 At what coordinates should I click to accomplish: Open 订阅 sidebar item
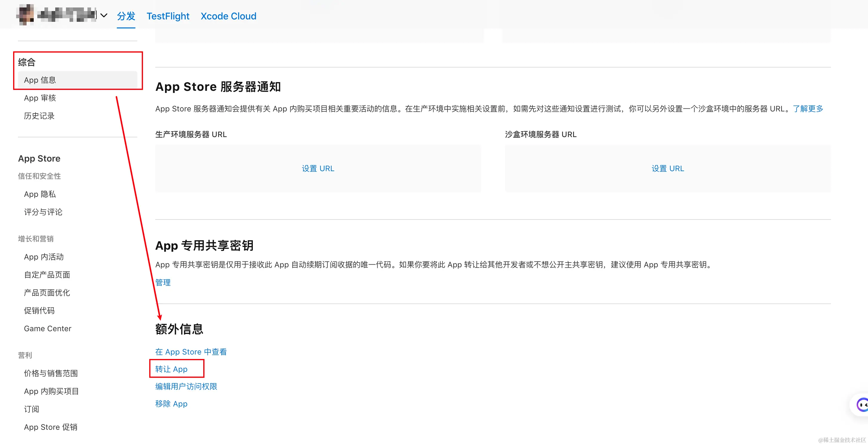click(31, 409)
